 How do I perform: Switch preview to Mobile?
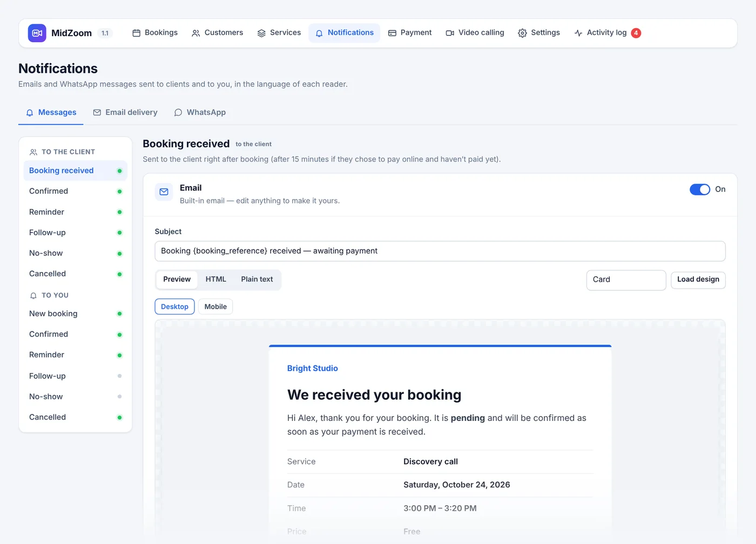215,307
